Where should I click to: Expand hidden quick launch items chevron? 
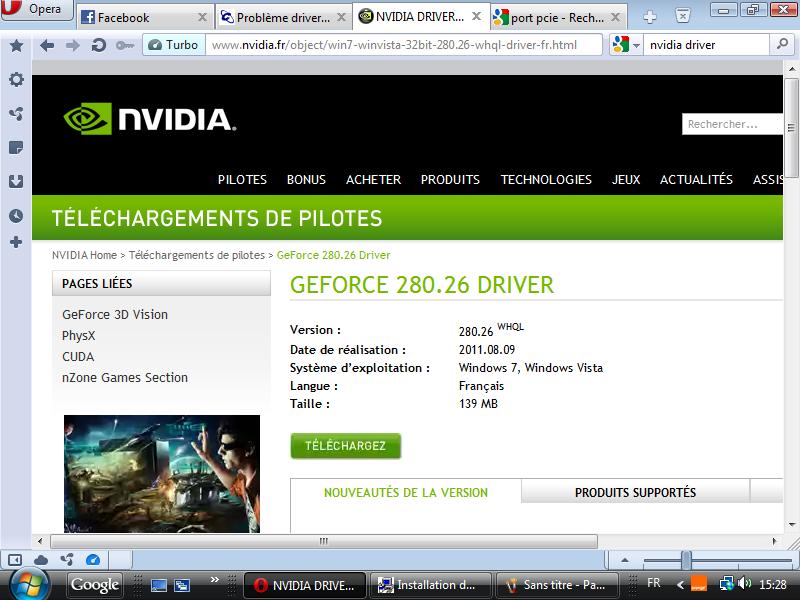tap(213, 578)
